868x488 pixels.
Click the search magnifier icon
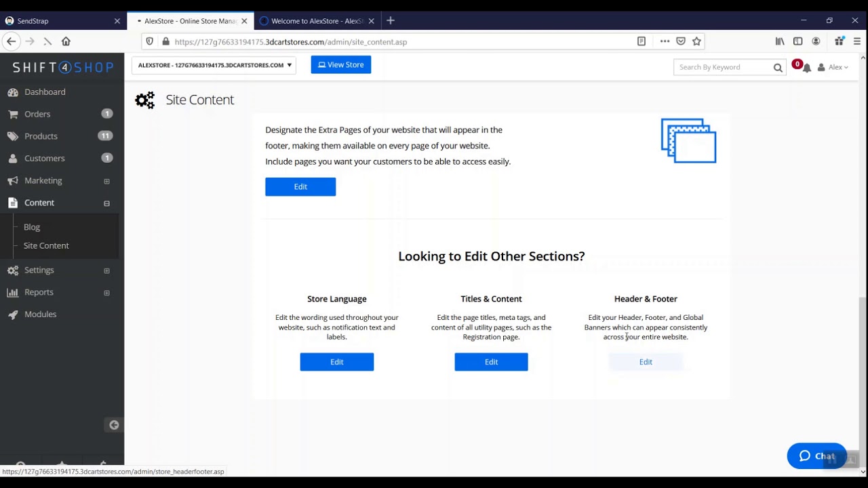click(778, 67)
